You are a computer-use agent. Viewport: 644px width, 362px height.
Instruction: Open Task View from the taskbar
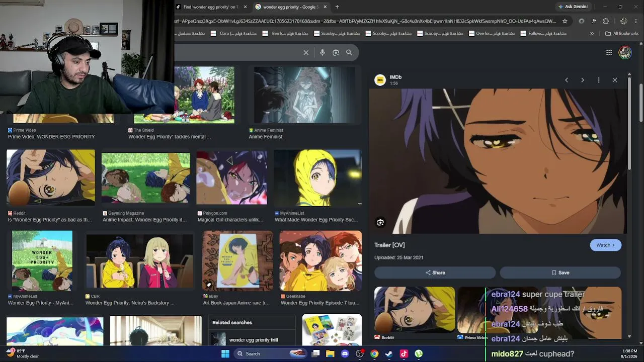click(315, 354)
